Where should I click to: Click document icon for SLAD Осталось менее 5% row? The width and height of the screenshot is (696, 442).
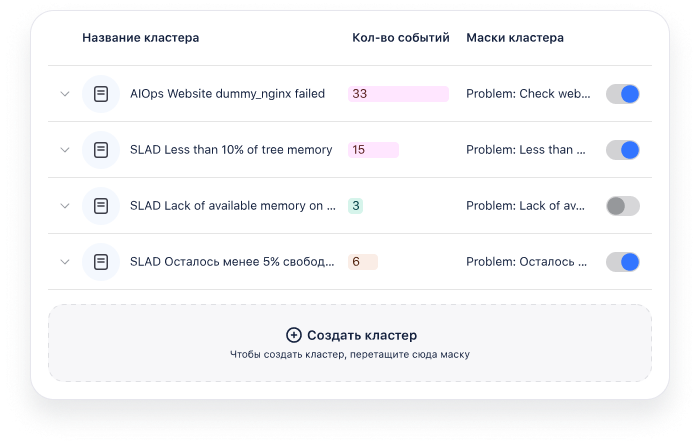100,262
